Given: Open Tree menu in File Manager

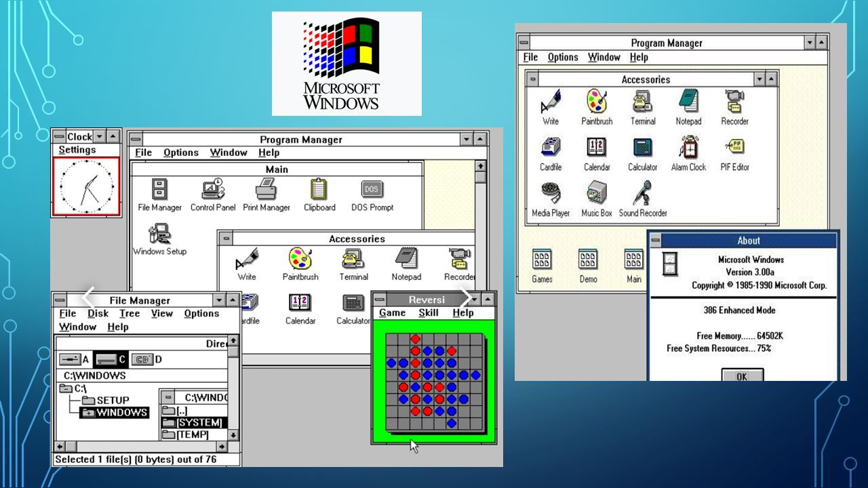Looking at the screenshot, I should coord(130,314).
